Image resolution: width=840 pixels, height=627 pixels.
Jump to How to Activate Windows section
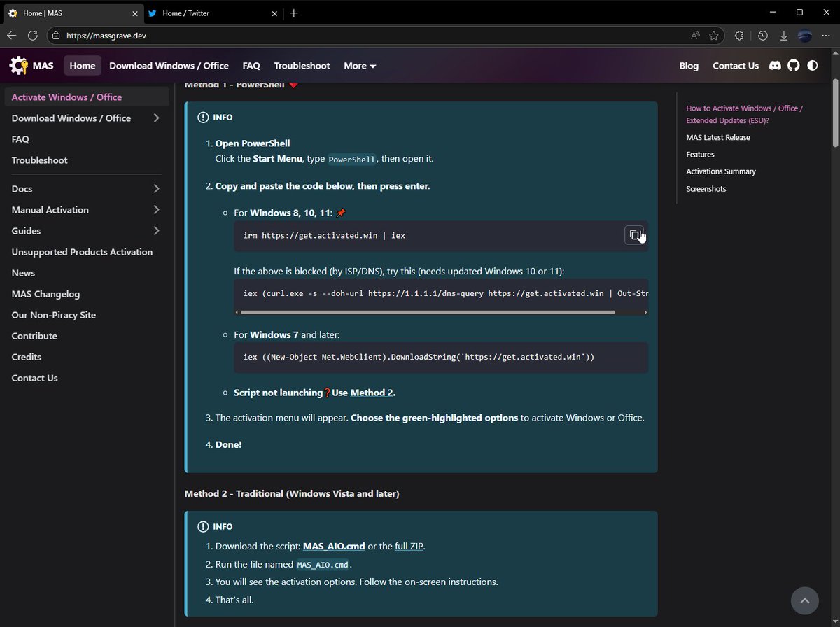click(744, 114)
